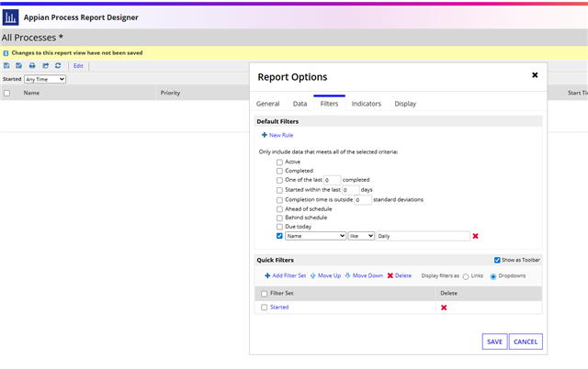Click the New Rule link
588x369 pixels.
277,135
